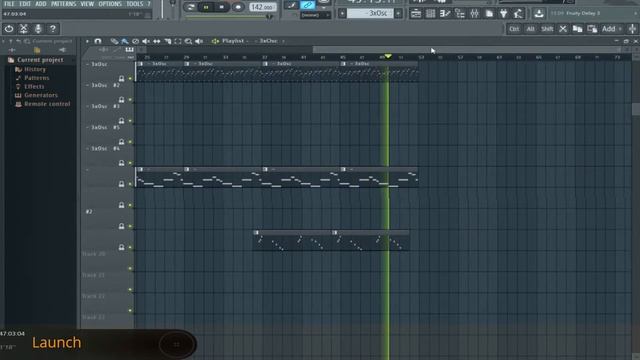Select the pencil draw tool in playlist

click(x=114, y=41)
